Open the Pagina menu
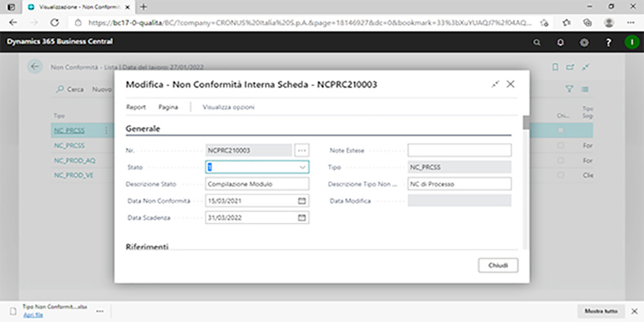 [168, 107]
